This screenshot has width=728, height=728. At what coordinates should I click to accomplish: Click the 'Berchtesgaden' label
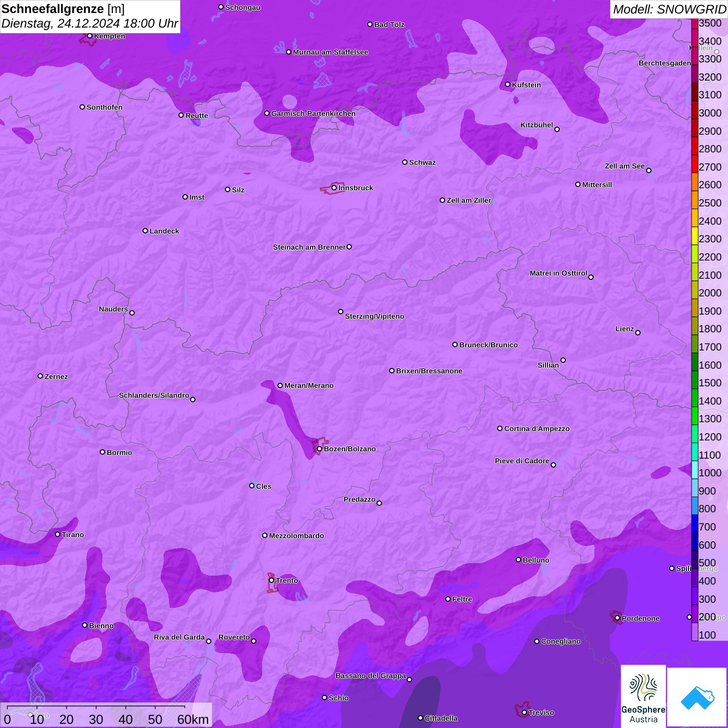[665, 63]
